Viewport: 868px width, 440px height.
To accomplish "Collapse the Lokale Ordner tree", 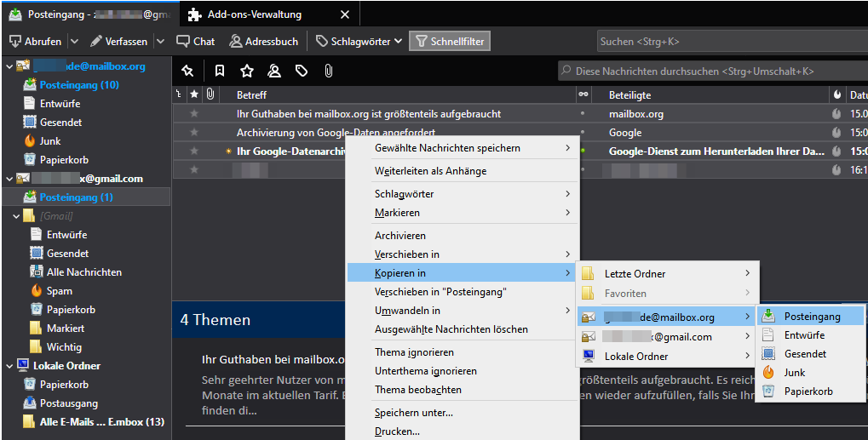I will tap(9, 366).
